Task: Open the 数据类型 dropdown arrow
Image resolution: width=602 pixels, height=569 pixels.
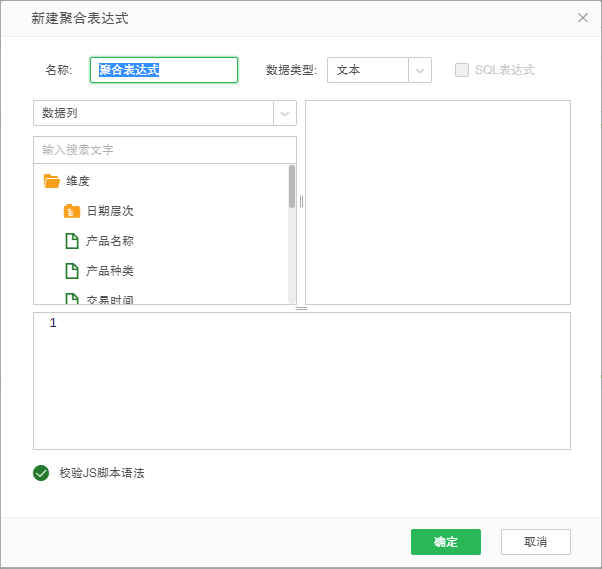Action: (x=420, y=70)
